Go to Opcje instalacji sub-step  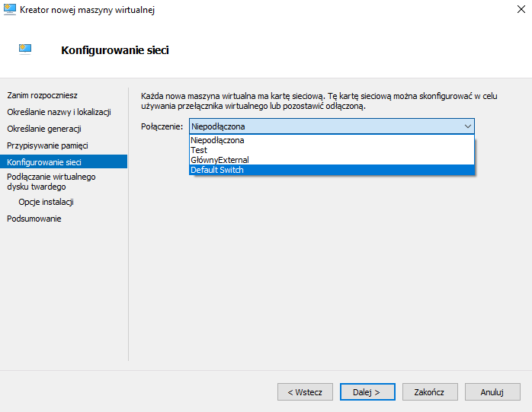(x=46, y=202)
